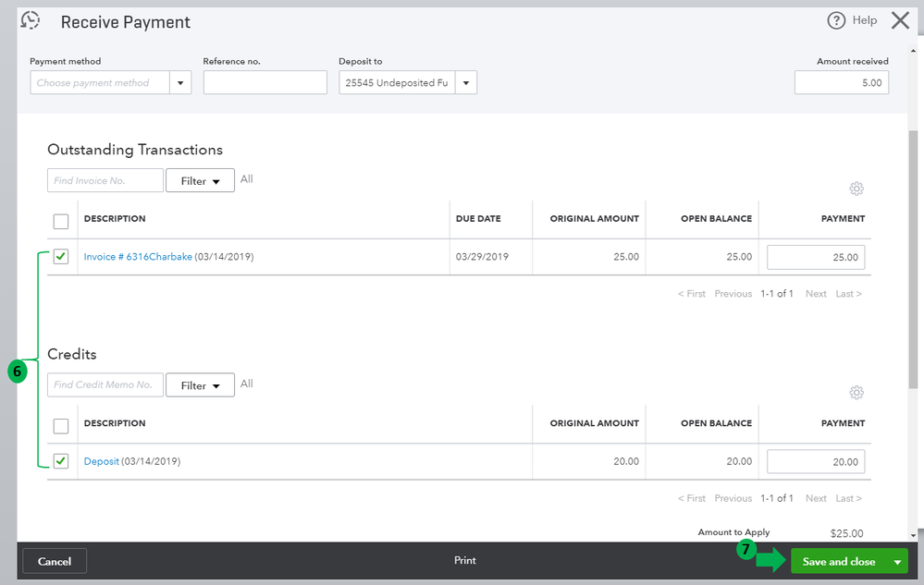Click Previous in Credits pagination

point(733,498)
